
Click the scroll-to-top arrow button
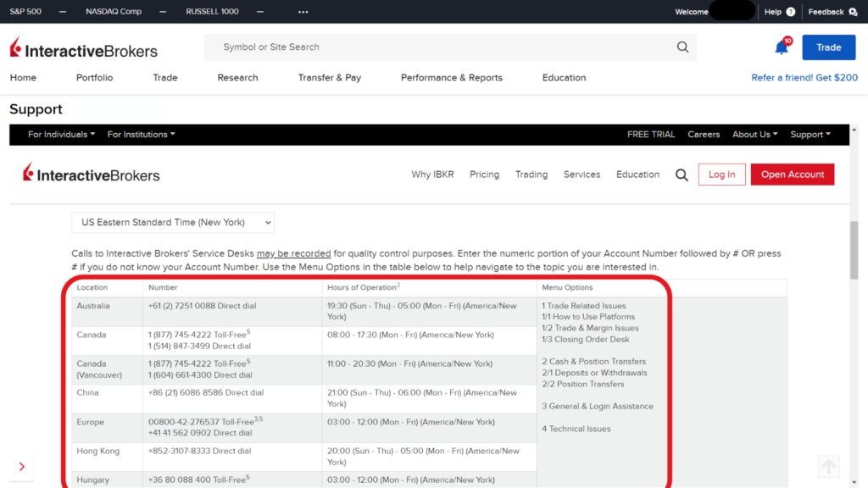828,466
